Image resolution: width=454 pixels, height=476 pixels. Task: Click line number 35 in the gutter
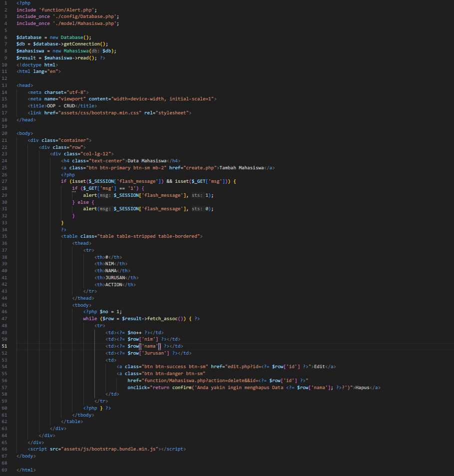(x=5, y=236)
